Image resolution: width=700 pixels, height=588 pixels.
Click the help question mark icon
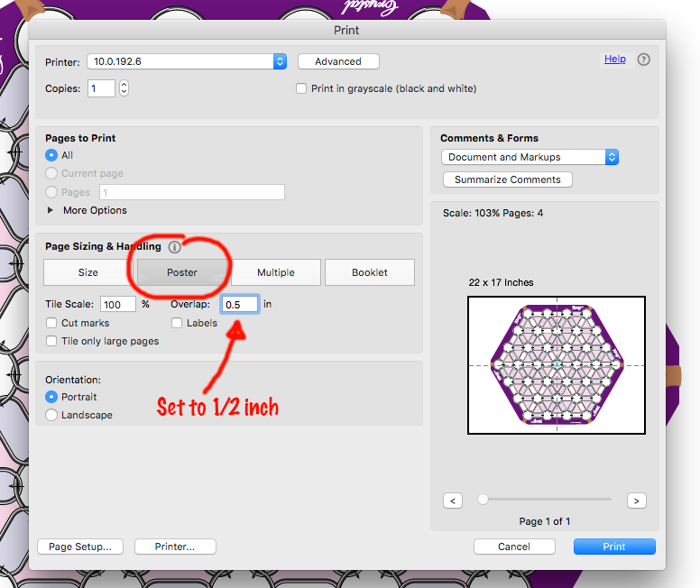pos(643,60)
